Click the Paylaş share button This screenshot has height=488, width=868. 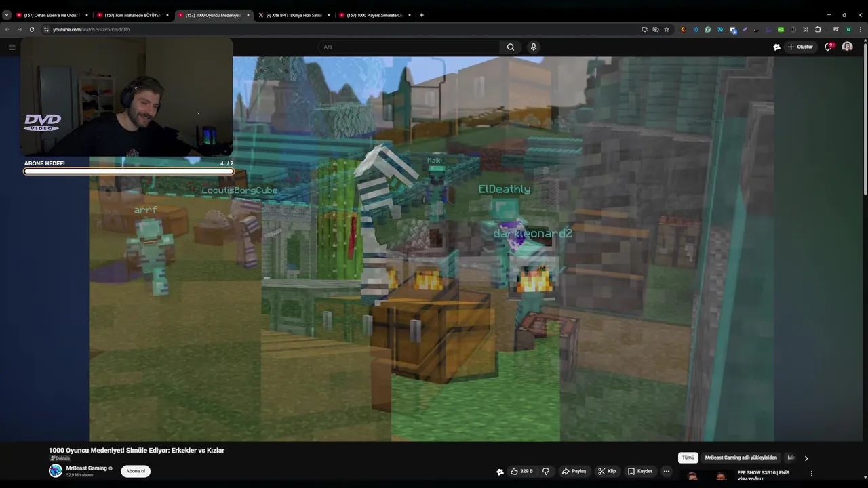(x=574, y=471)
